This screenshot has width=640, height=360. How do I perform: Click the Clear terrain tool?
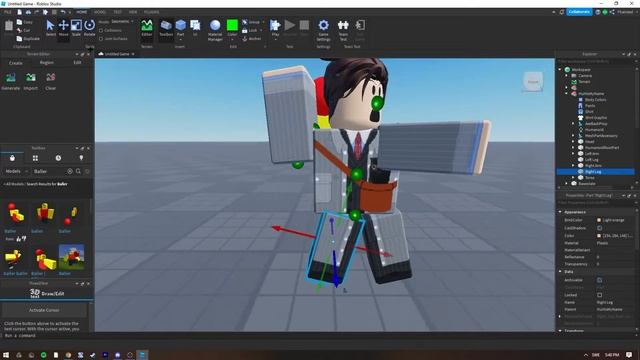51,81
